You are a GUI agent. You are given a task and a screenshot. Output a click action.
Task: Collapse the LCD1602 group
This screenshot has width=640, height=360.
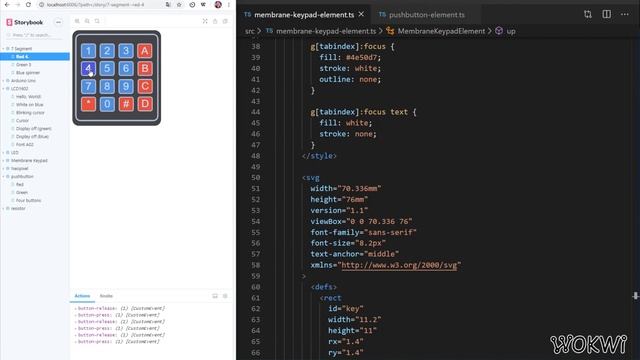pos(20,89)
